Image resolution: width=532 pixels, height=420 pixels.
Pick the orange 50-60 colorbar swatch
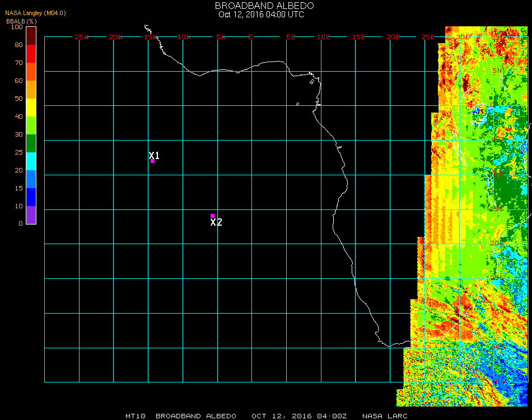point(31,90)
